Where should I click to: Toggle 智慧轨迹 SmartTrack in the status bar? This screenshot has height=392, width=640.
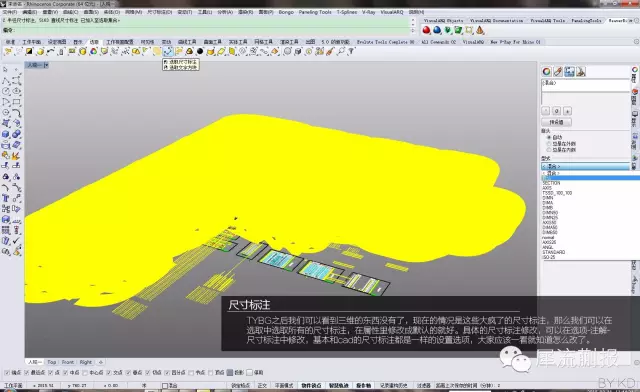(338, 385)
